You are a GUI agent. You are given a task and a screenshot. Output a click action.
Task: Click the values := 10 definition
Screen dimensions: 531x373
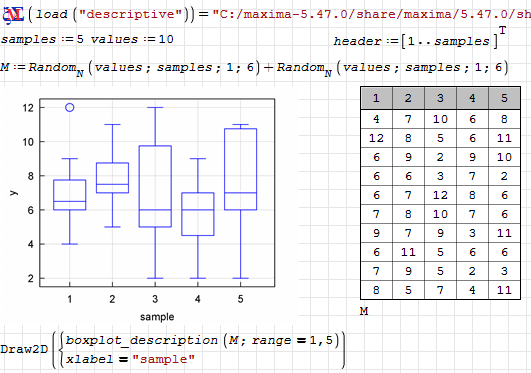[132, 39]
